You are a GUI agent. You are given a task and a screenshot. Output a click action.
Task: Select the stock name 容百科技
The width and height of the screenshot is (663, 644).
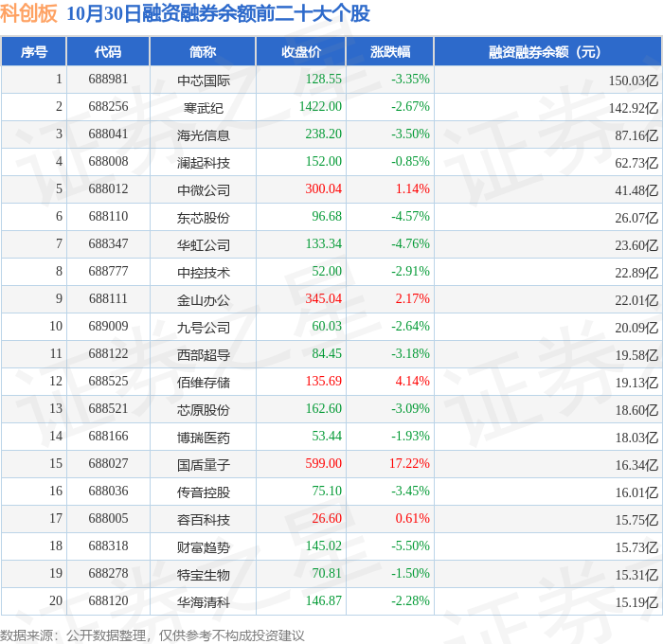[204, 520]
